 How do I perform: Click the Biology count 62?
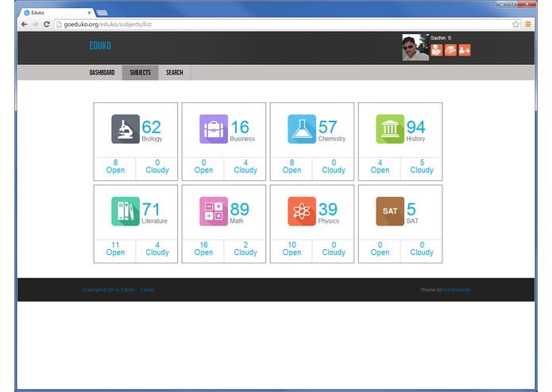coord(152,127)
